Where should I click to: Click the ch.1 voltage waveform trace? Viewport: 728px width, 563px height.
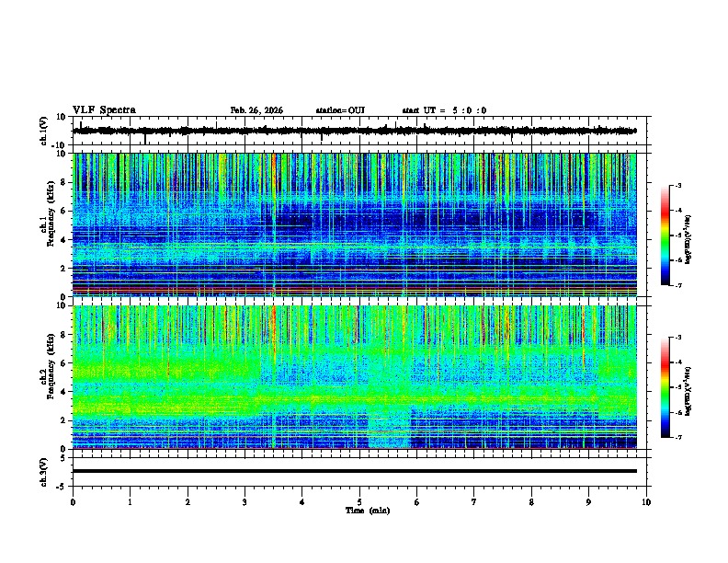pyautogui.click(x=354, y=131)
